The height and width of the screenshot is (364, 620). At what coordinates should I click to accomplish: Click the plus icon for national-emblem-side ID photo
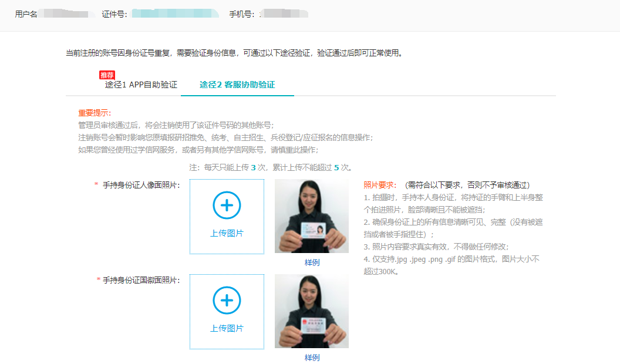point(227,301)
